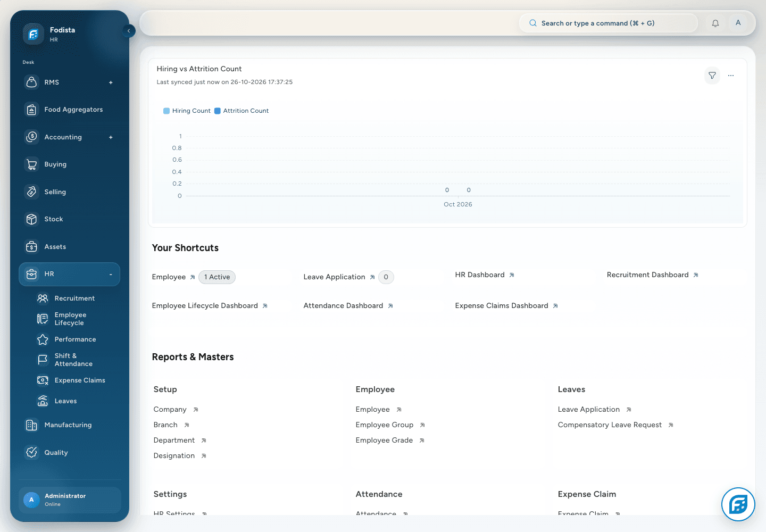This screenshot has width=766, height=532.
Task: Expand the RMS menu plus sign
Action: 111,82
